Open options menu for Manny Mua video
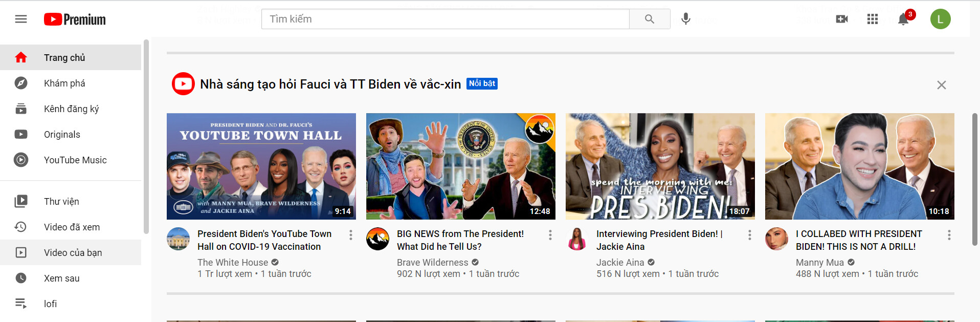The width and height of the screenshot is (980, 322). [x=949, y=235]
